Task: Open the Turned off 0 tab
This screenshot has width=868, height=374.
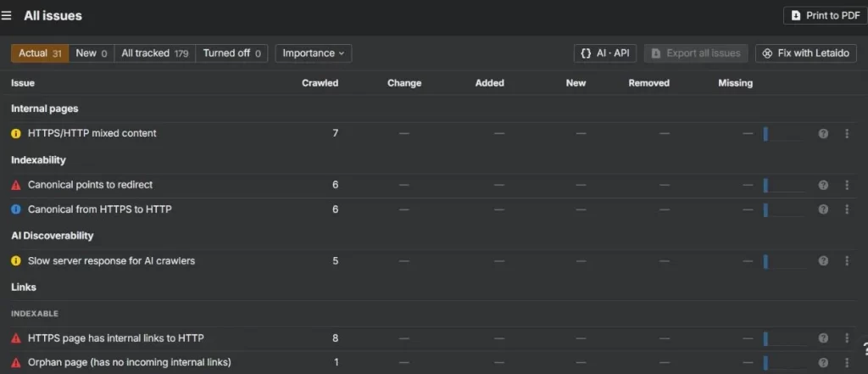Action: click(x=231, y=53)
